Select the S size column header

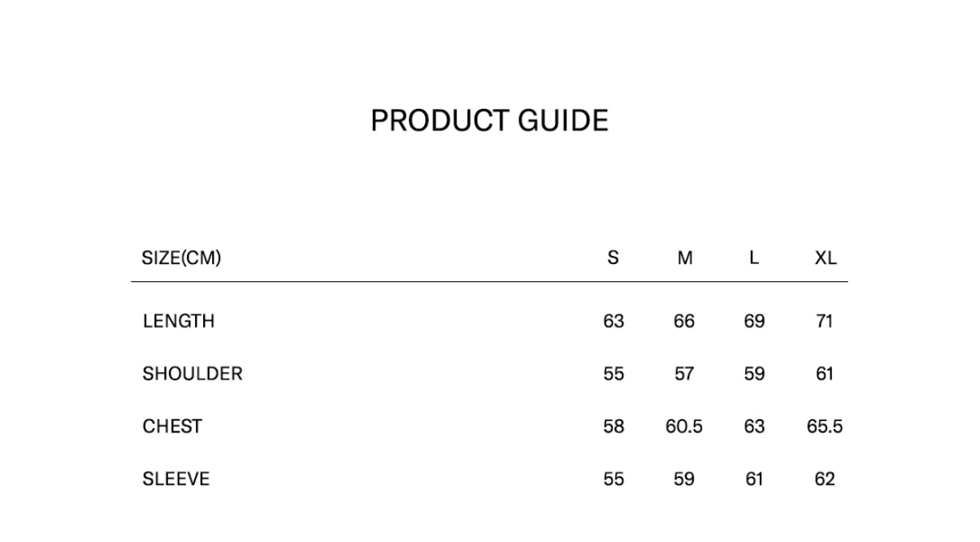(613, 258)
